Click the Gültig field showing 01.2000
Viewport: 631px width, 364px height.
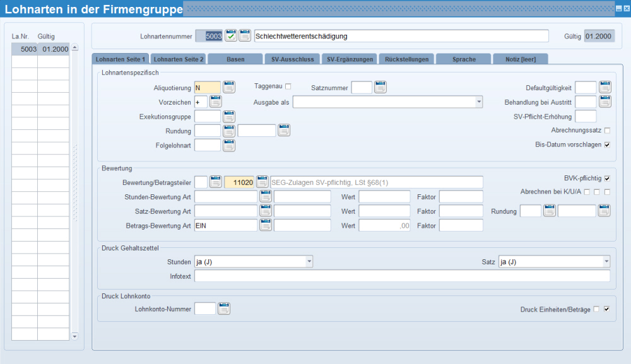tap(599, 36)
